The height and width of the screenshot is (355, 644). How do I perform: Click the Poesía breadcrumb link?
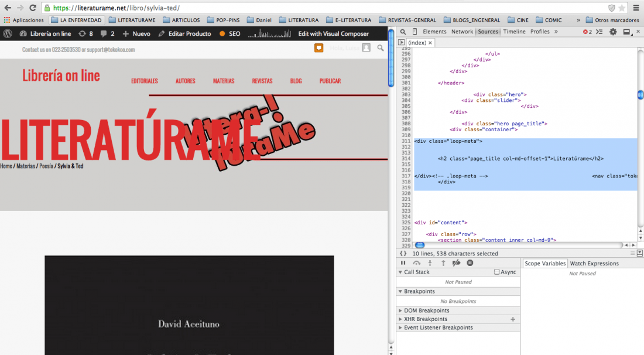point(46,166)
